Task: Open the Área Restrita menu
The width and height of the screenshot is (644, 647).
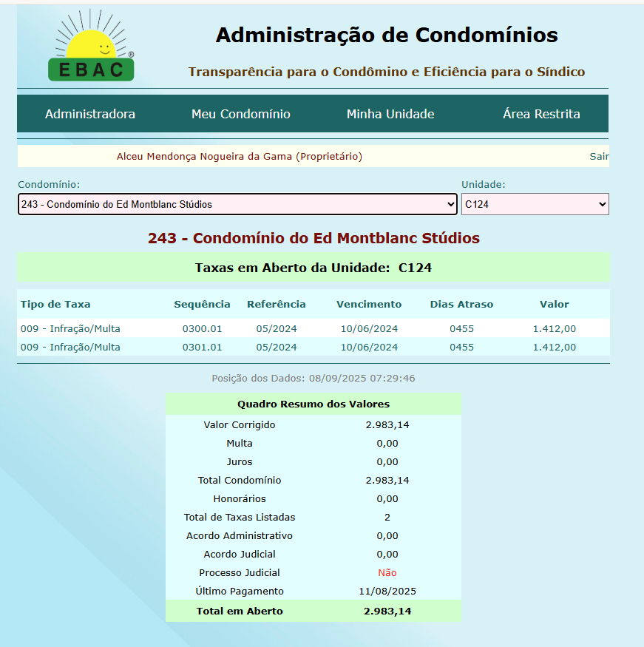Action: click(541, 114)
